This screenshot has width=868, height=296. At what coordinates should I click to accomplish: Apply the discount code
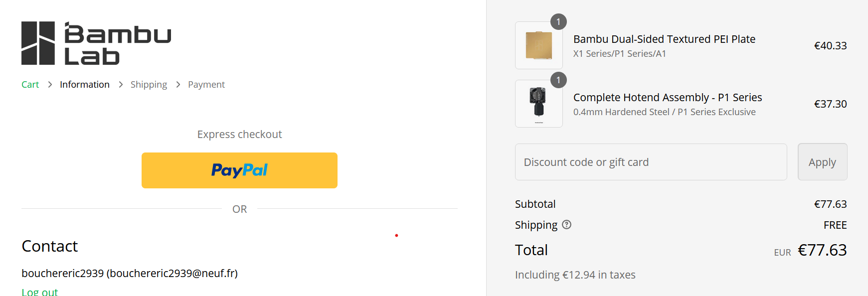point(822,162)
